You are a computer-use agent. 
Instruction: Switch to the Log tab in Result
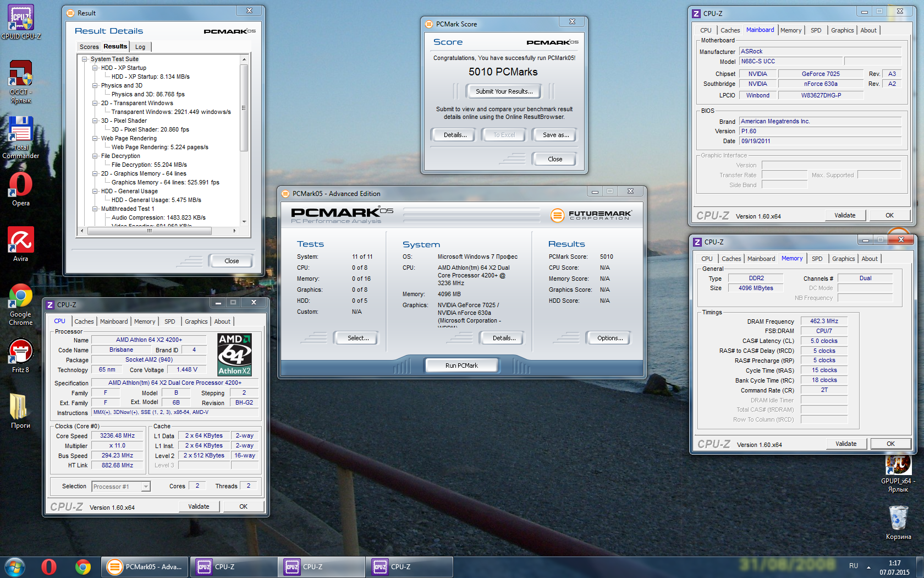point(140,47)
